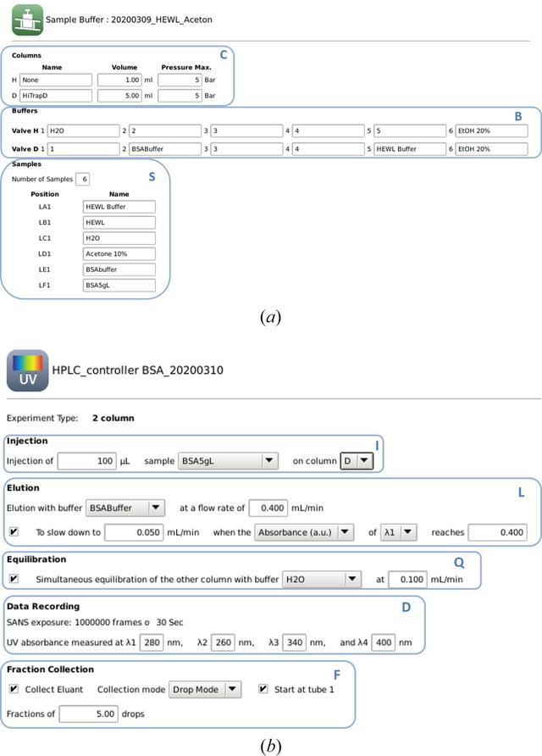Image resolution: width=542 pixels, height=756 pixels.
Task: Open the on column D dropdown
Action: click(357, 461)
